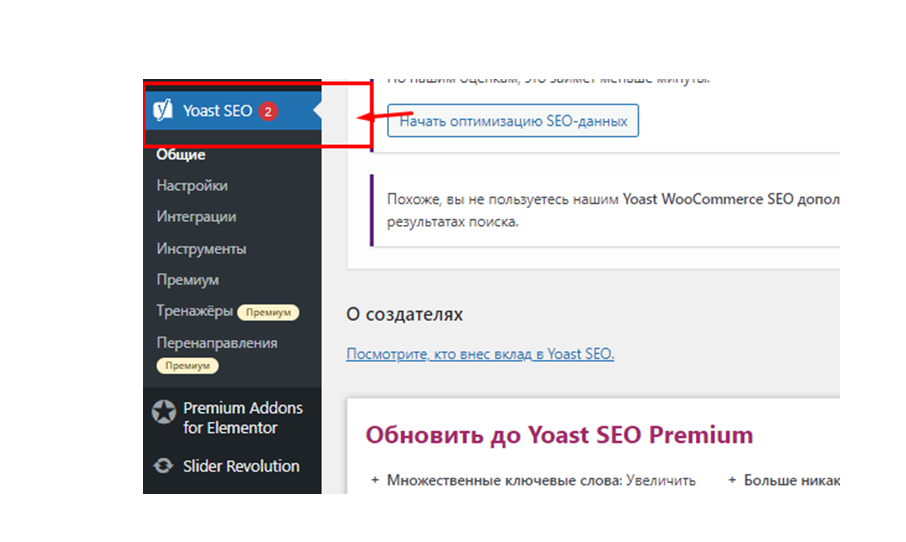Go to Интеграции in the sidebar
Screen dimensions: 906x542
click(x=196, y=217)
